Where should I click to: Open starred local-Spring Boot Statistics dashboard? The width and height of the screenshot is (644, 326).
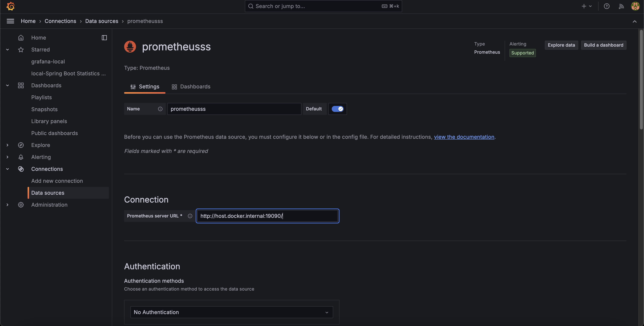[69, 73]
